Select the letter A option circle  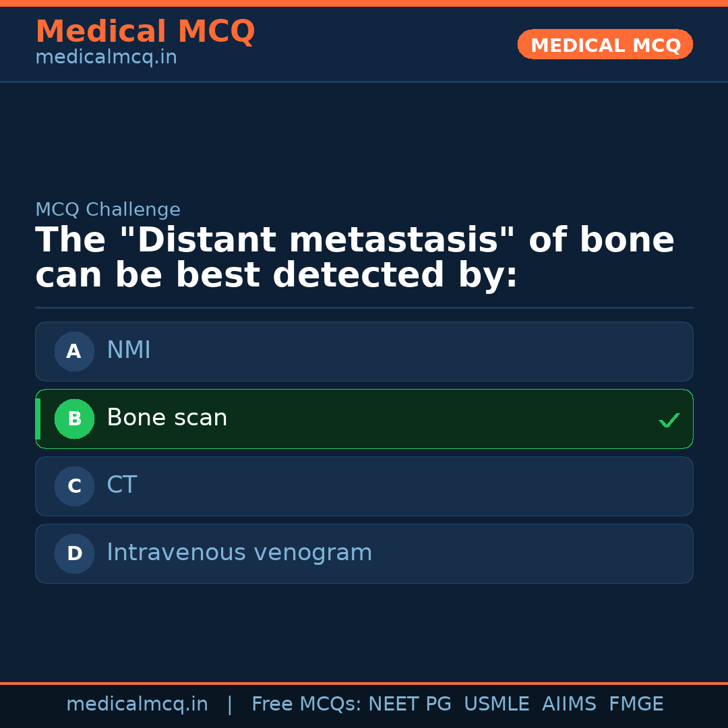[74, 351]
